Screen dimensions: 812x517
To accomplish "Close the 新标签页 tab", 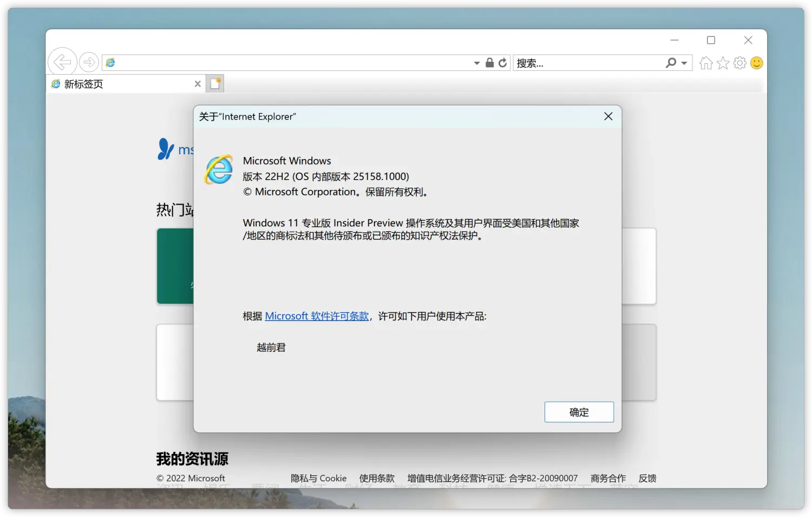I will (x=198, y=84).
